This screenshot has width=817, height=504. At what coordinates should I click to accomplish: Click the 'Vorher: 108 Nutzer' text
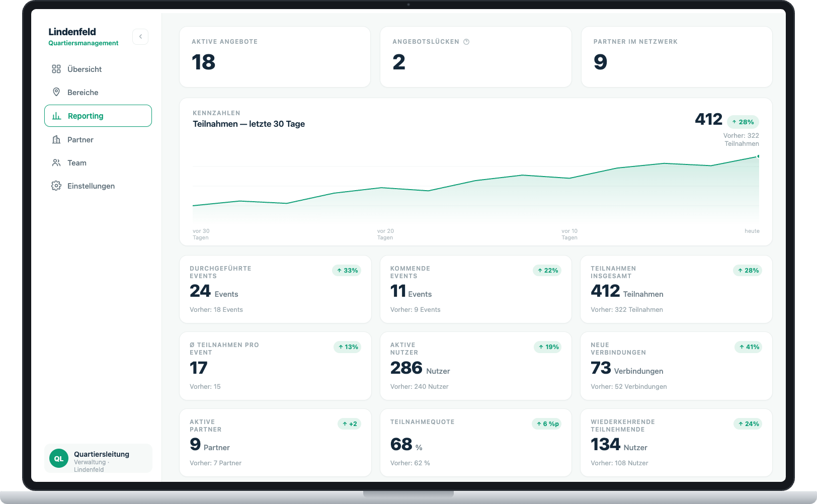(619, 463)
